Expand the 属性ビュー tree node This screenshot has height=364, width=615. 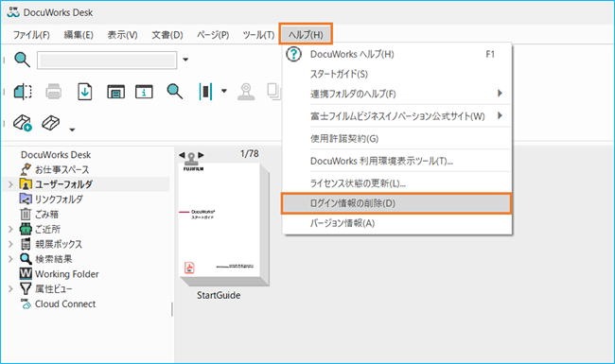click(x=10, y=289)
